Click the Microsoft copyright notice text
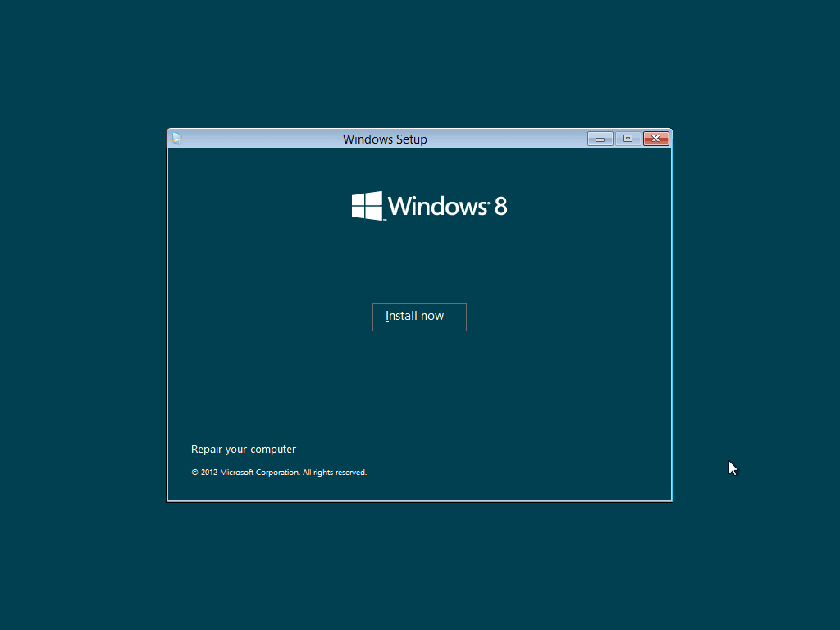The width and height of the screenshot is (840, 630). (x=279, y=472)
